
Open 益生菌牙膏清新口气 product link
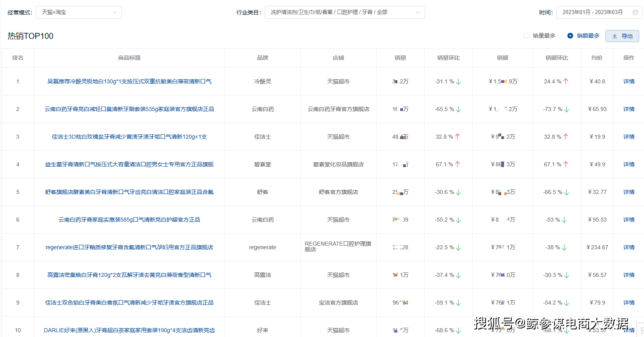[129, 164]
